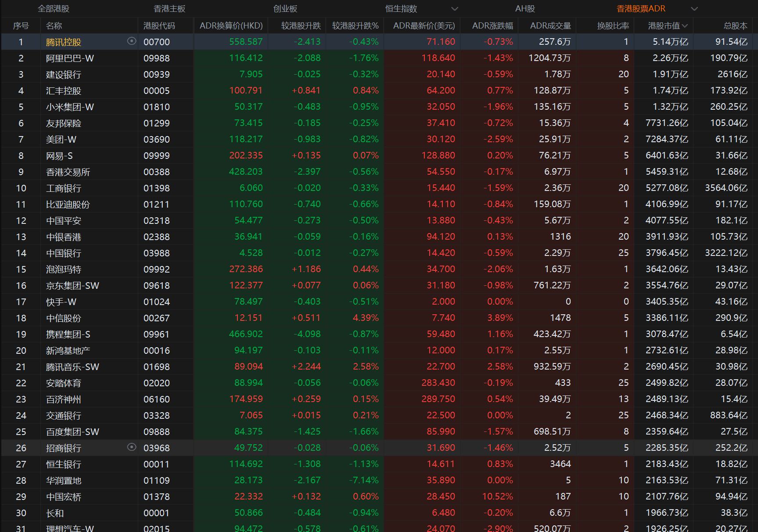Select the 泡泡玛特 row name
This screenshot has width=758, height=532.
(x=64, y=270)
